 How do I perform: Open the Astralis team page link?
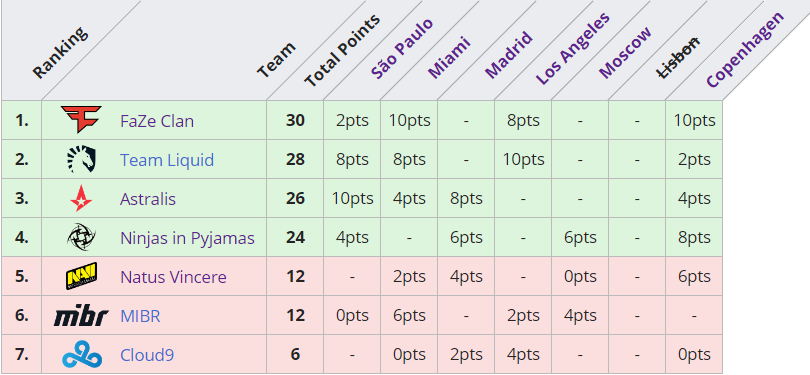point(148,199)
